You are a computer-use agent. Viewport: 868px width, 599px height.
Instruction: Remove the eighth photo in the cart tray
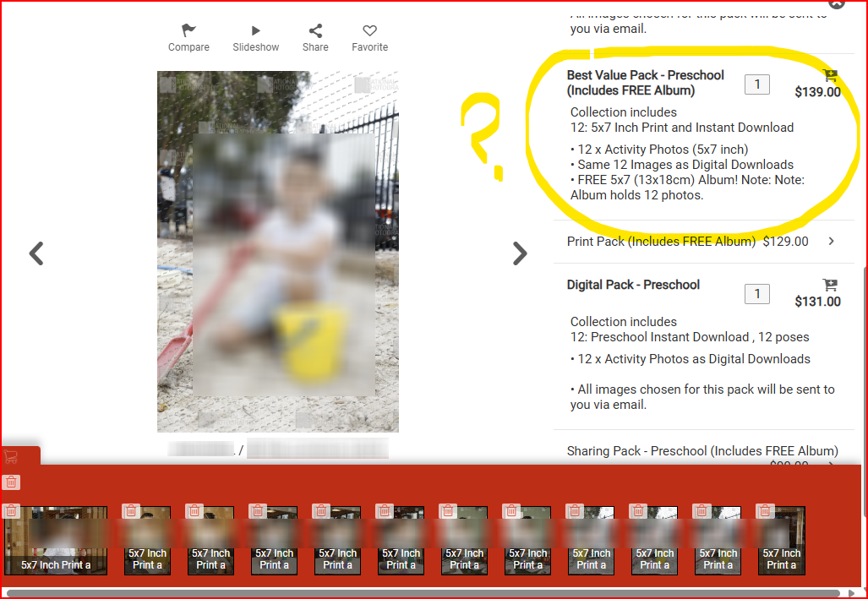(511, 510)
